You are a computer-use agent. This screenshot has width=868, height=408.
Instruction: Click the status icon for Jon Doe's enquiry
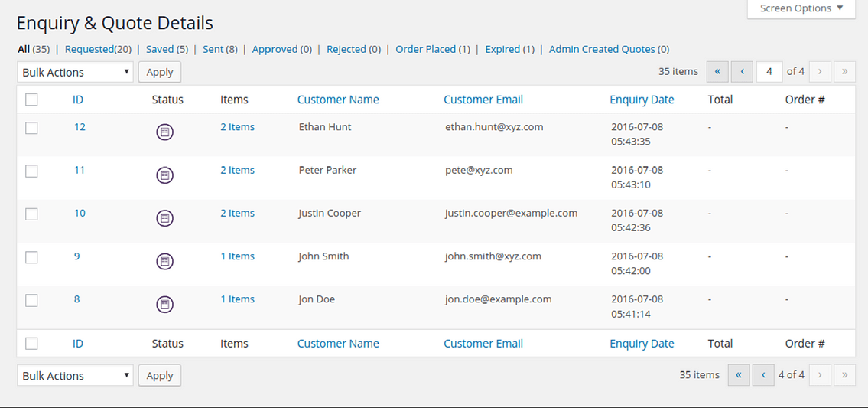pos(164,305)
